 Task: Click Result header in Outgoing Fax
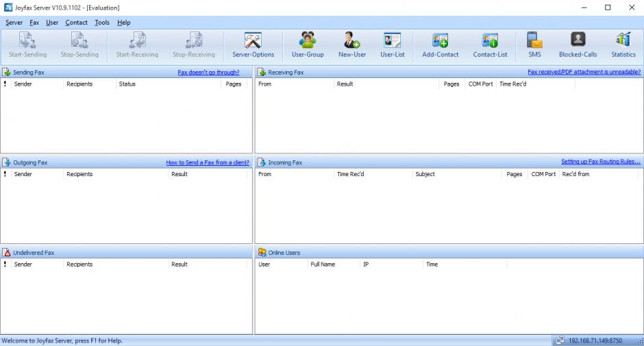pyautogui.click(x=208, y=174)
